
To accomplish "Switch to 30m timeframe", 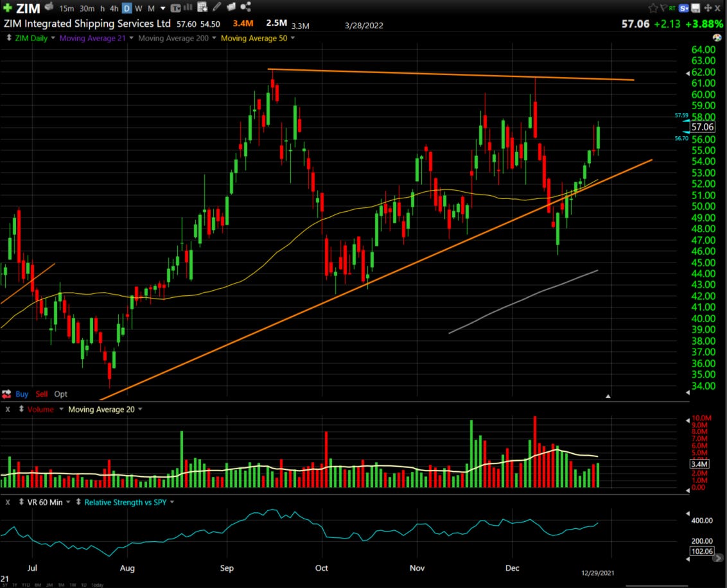I will [x=87, y=8].
